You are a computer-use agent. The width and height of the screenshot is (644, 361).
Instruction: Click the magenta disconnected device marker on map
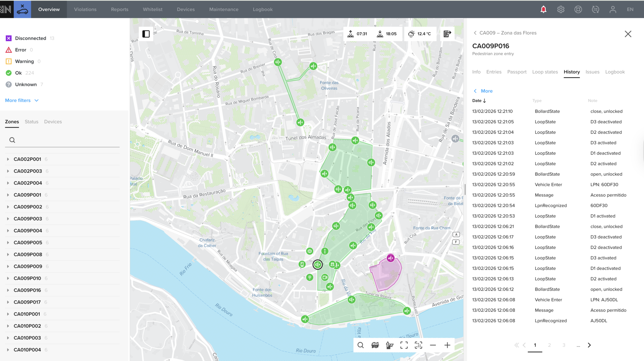[391, 258]
